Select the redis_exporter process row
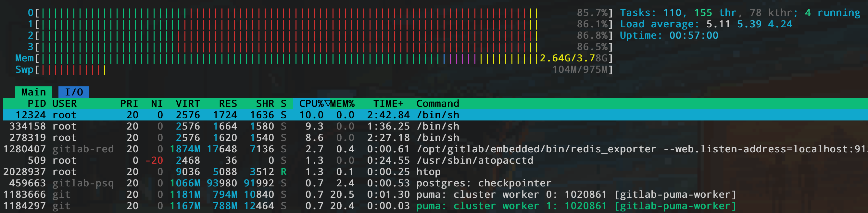Screen dimensions: 868x213 pyautogui.click(x=536, y=149)
